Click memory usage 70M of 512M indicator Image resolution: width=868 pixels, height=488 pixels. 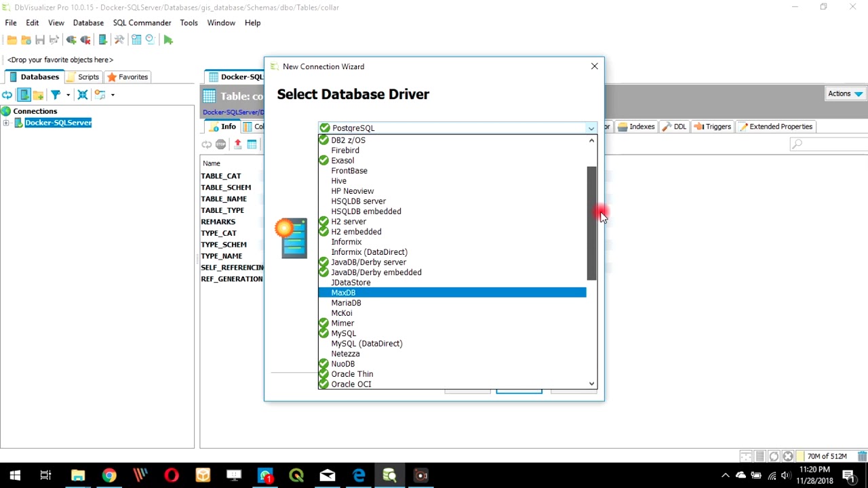click(x=827, y=457)
